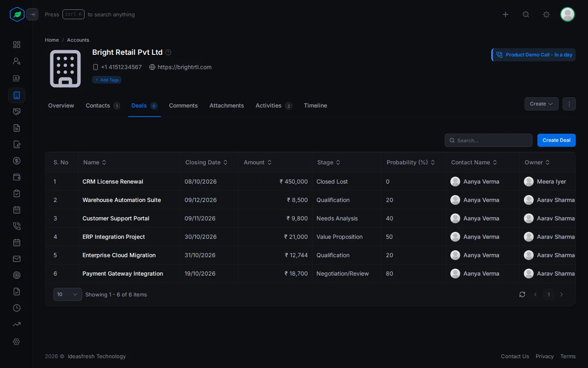Sort by the Amount column header
This screenshot has height=368, width=588.
[258, 162]
